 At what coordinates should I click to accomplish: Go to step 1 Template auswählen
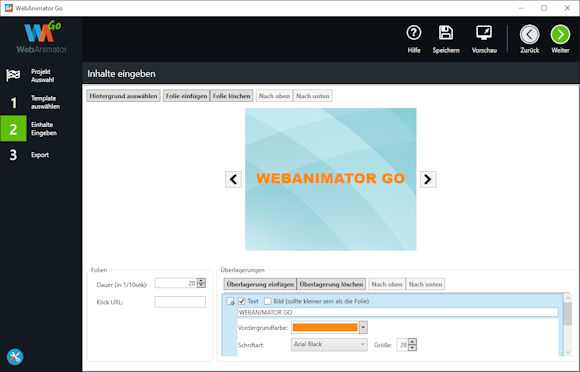click(x=41, y=102)
